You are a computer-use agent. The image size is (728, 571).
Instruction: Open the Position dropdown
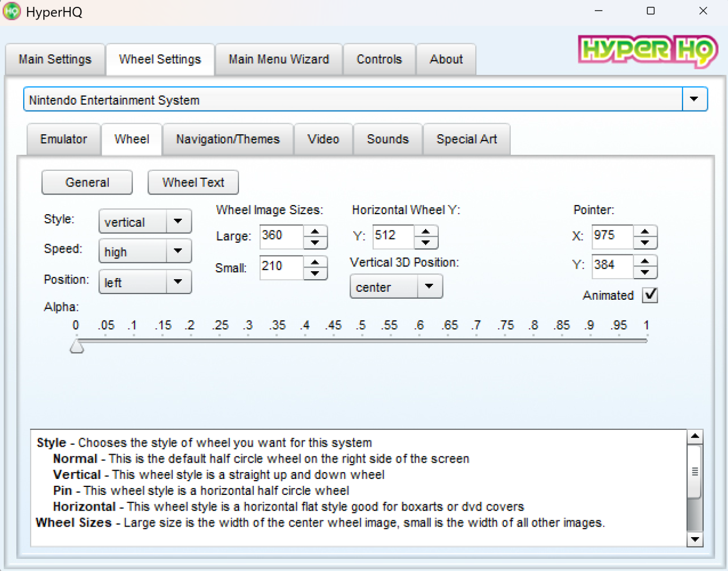pyautogui.click(x=178, y=282)
